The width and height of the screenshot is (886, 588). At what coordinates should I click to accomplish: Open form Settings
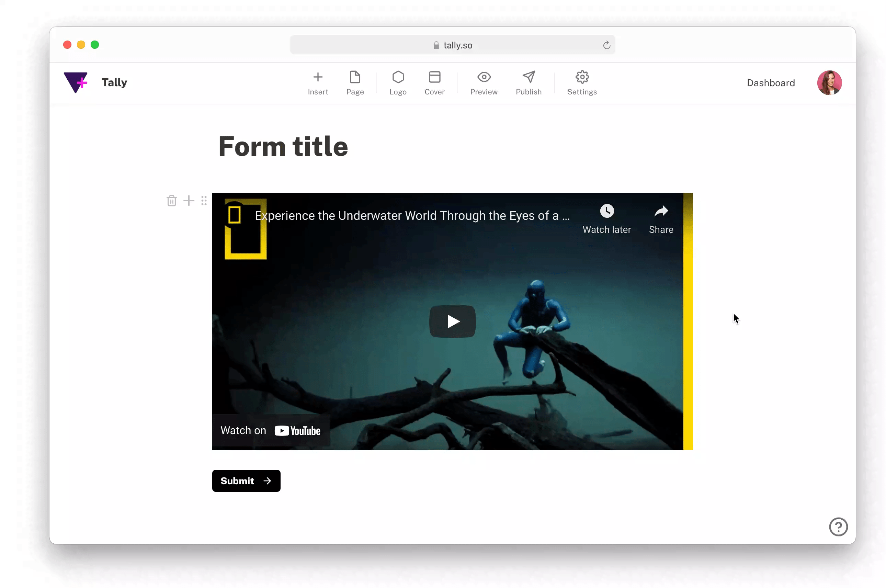click(581, 83)
